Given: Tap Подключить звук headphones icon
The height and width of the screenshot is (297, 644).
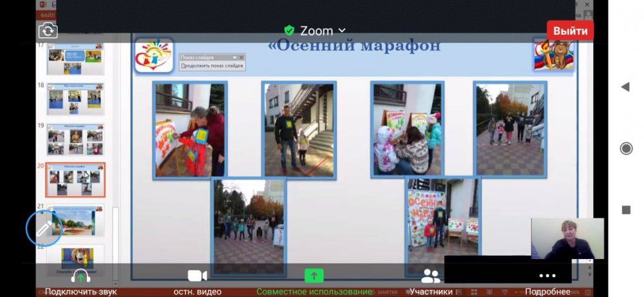Looking at the screenshot, I should (x=80, y=276).
